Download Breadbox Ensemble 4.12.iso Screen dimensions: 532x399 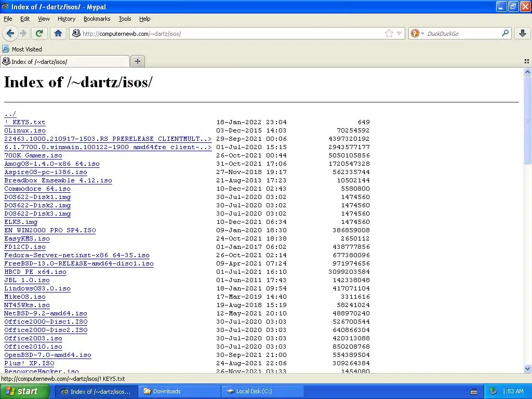(x=58, y=180)
